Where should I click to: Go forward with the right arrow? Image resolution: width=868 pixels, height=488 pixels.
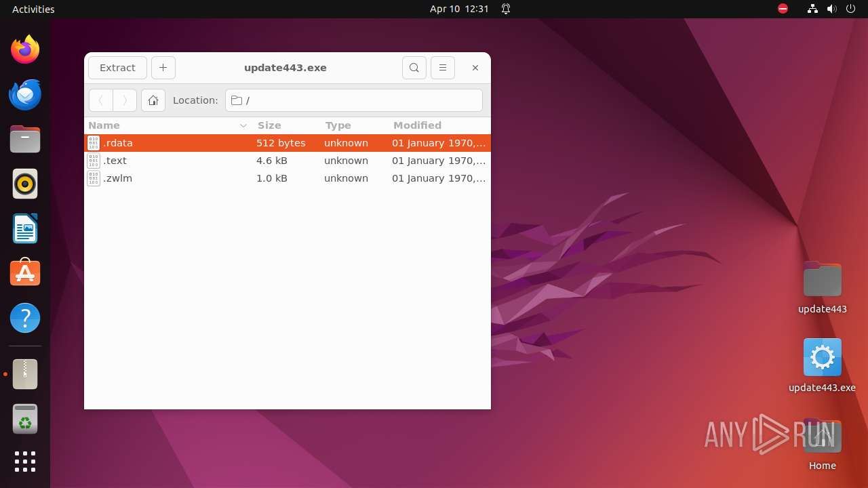[x=125, y=100]
